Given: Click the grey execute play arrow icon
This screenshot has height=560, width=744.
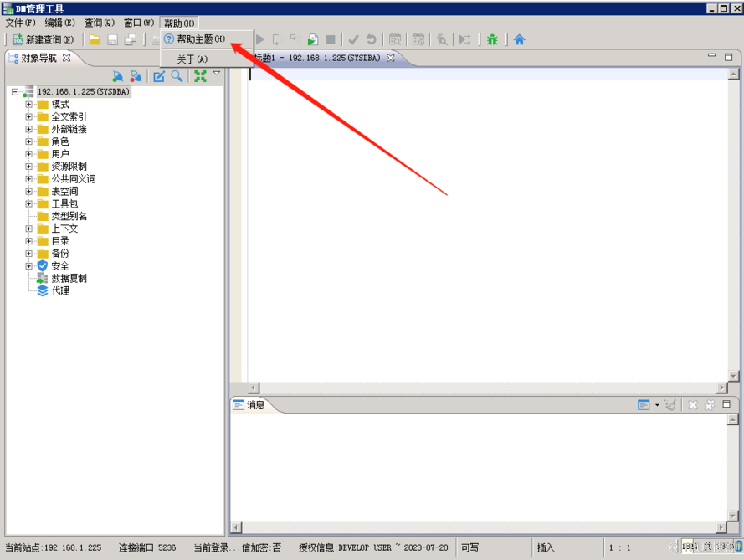Looking at the screenshot, I should coord(260,39).
